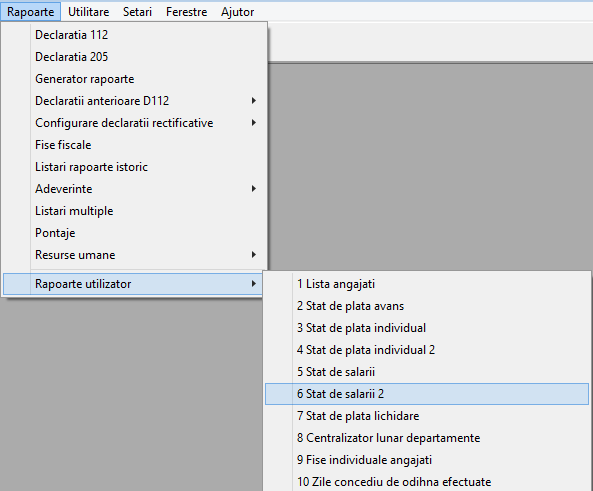The width and height of the screenshot is (593, 491).
Task: Open 8 Centralizator lunar departamente
Action: [x=427, y=438]
